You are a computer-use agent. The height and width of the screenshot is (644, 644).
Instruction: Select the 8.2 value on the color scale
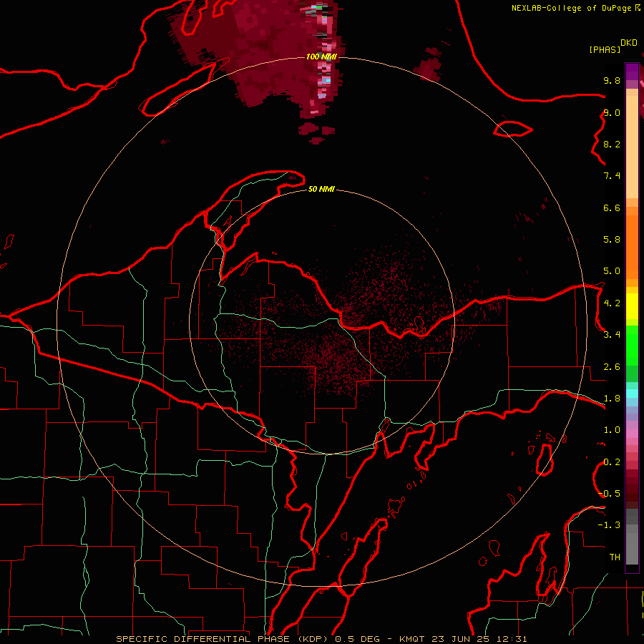click(612, 144)
